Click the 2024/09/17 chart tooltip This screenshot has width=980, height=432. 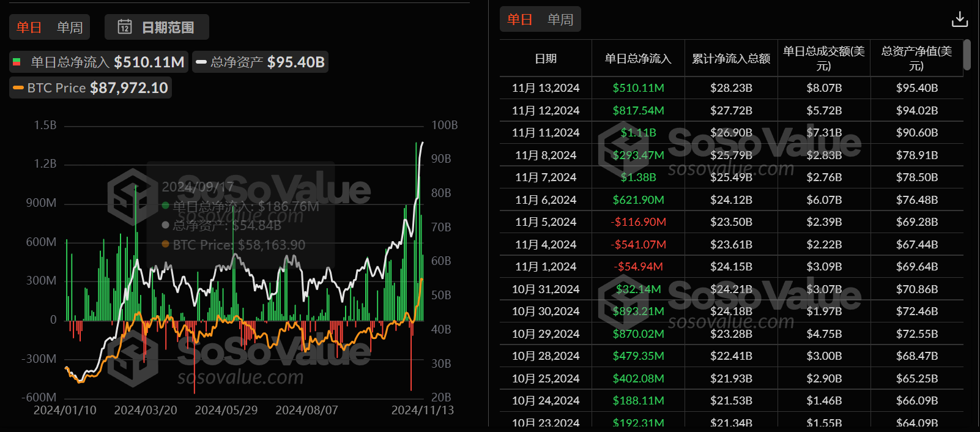(240, 214)
